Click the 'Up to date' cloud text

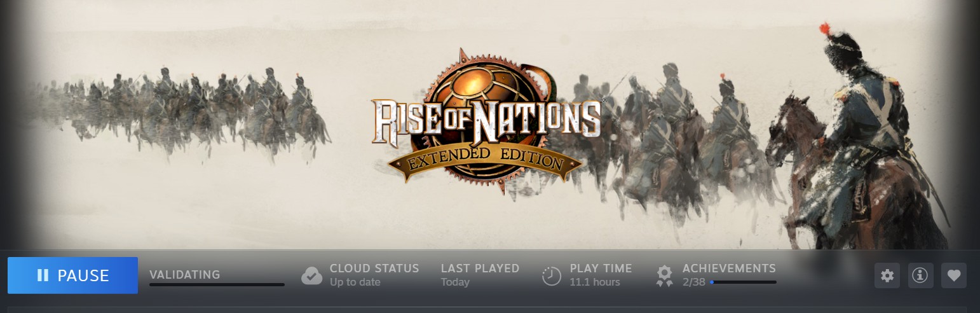[x=355, y=282]
